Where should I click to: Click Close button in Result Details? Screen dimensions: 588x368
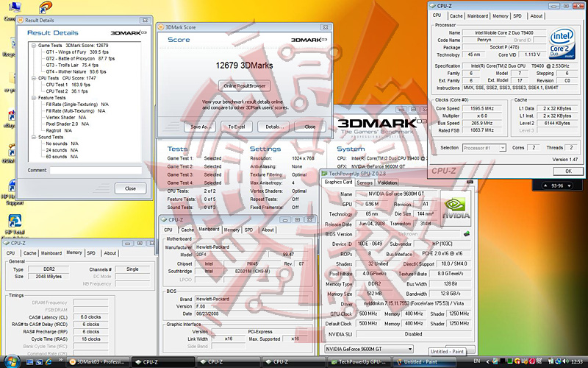tap(130, 188)
